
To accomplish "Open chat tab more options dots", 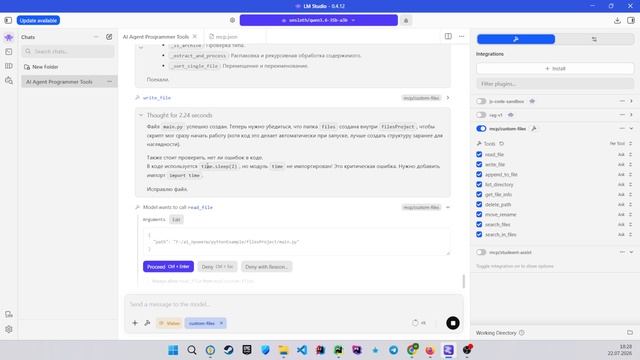I will [x=462, y=36].
